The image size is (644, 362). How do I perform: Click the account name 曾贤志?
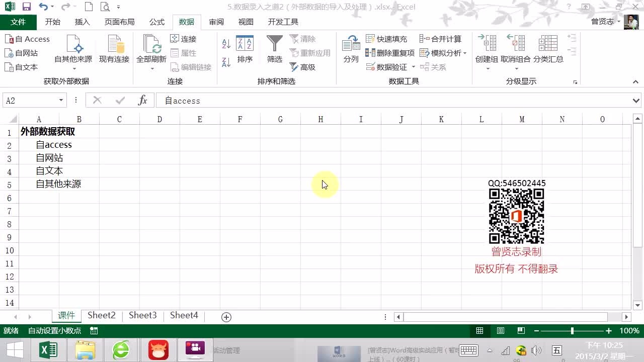602,22
